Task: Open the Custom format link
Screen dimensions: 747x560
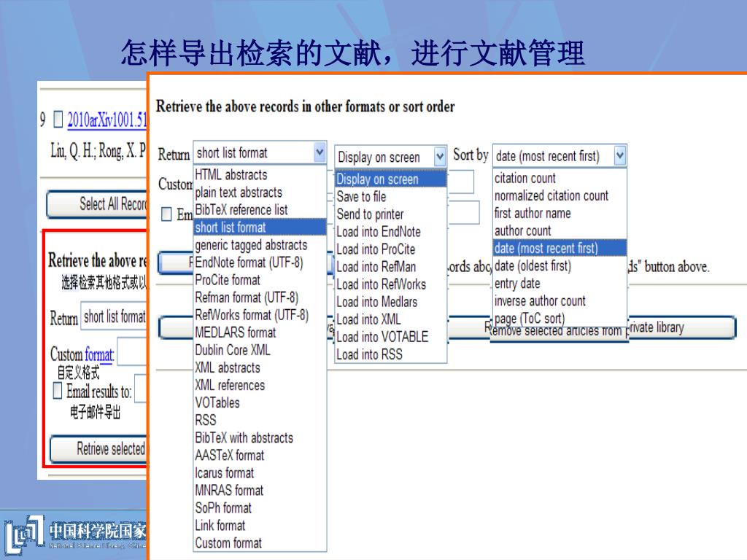Action: point(99,354)
